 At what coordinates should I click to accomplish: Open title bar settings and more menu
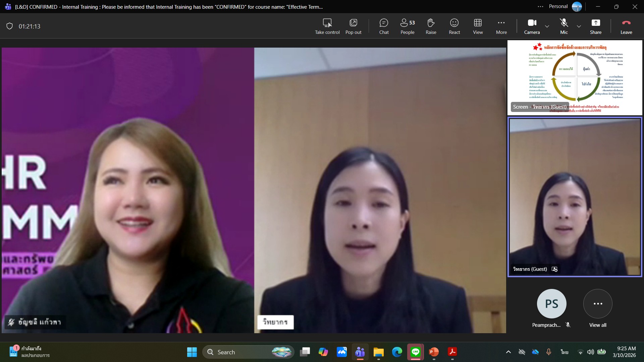(x=540, y=6)
